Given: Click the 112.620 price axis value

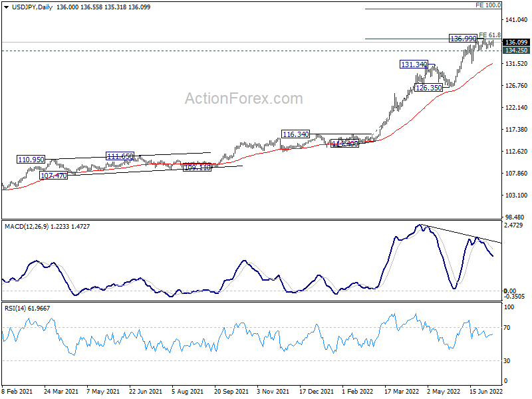Looking at the screenshot, I should [x=517, y=152].
